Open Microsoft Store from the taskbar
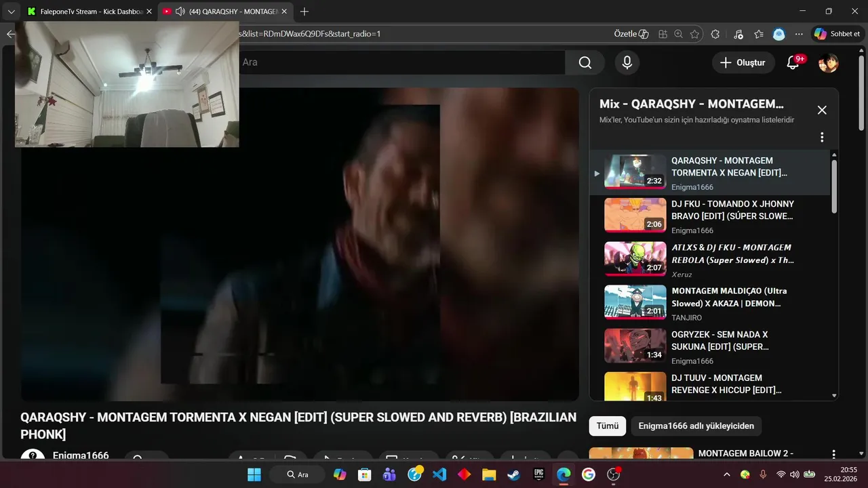Image resolution: width=868 pixels, height=488 pixels. pyautogui.click(x=365, y=474)
